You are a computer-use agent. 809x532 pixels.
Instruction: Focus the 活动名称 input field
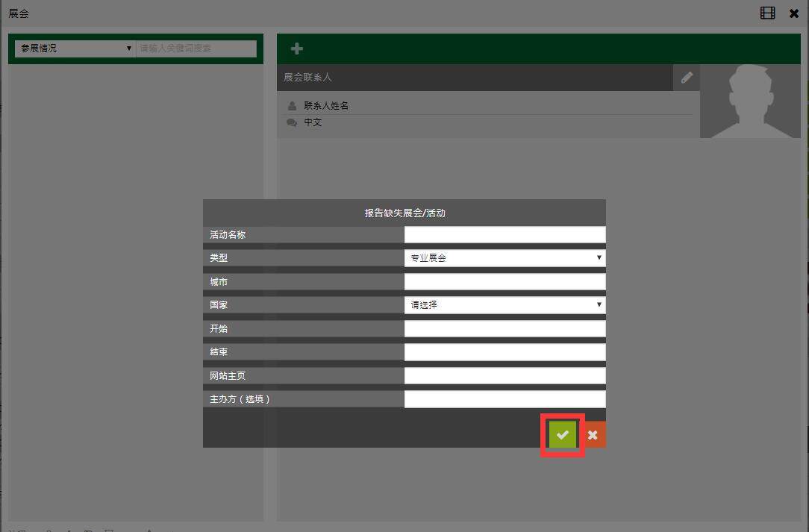(x=505, y=235)
